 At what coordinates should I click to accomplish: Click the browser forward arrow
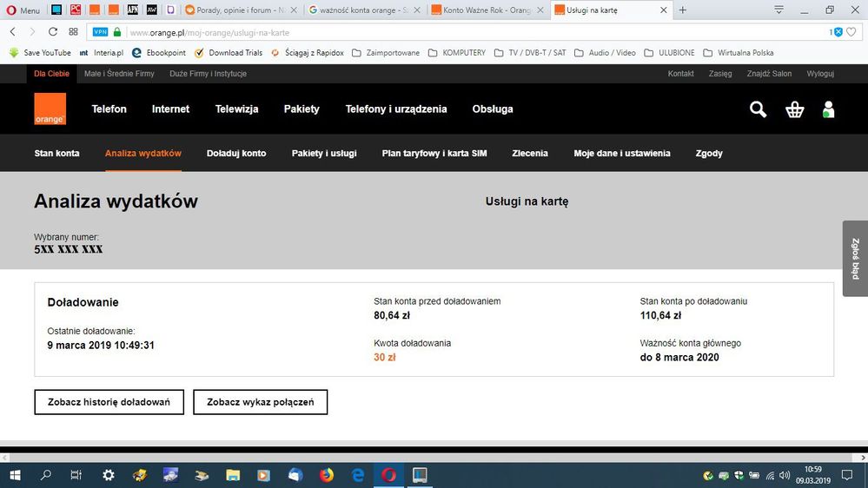[32, 32]
